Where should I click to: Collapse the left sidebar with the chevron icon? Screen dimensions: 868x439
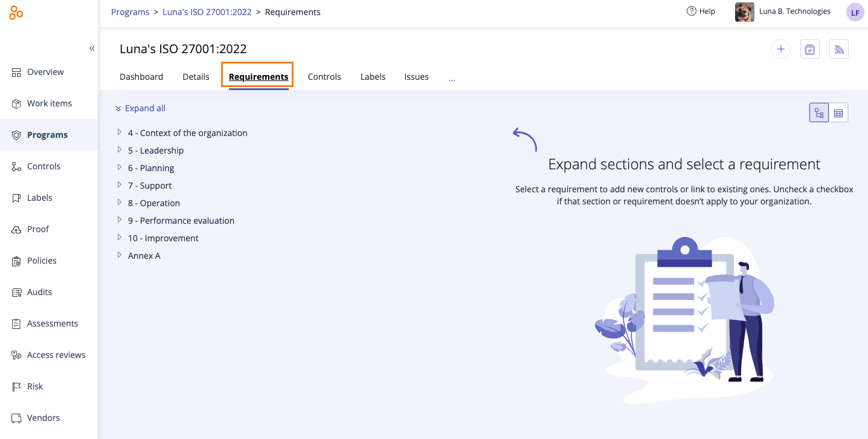click(92, 48)
